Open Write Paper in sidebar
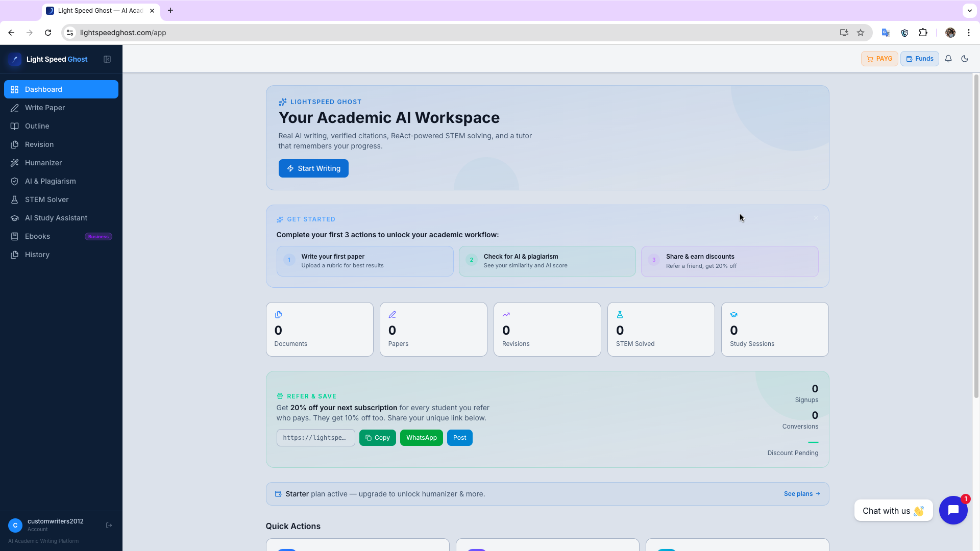 point(61,108)
